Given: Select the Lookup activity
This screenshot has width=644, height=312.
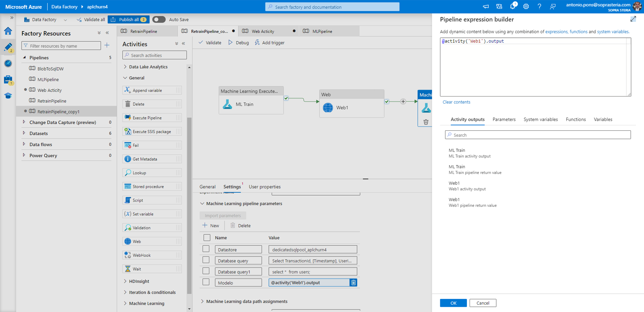Looking at the screenshot, I should (x=152, y=173).
